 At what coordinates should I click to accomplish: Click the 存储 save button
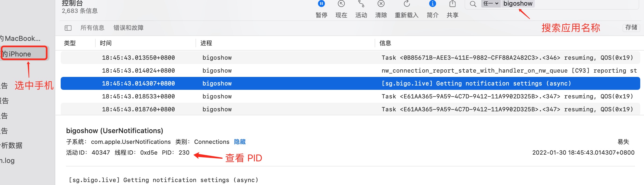pyautogui.click(x=631, y=27)
